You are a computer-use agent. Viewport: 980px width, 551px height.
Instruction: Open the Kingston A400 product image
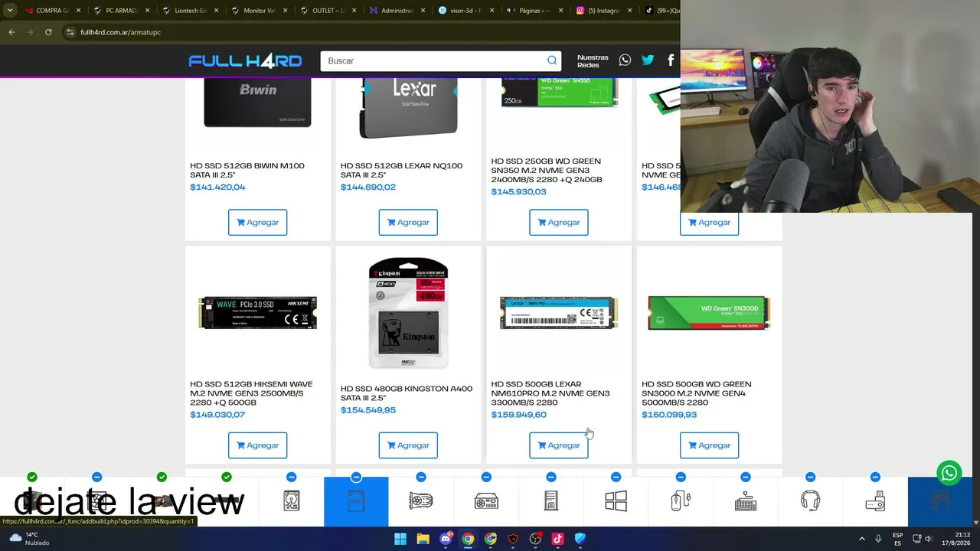tap(408, 313)
